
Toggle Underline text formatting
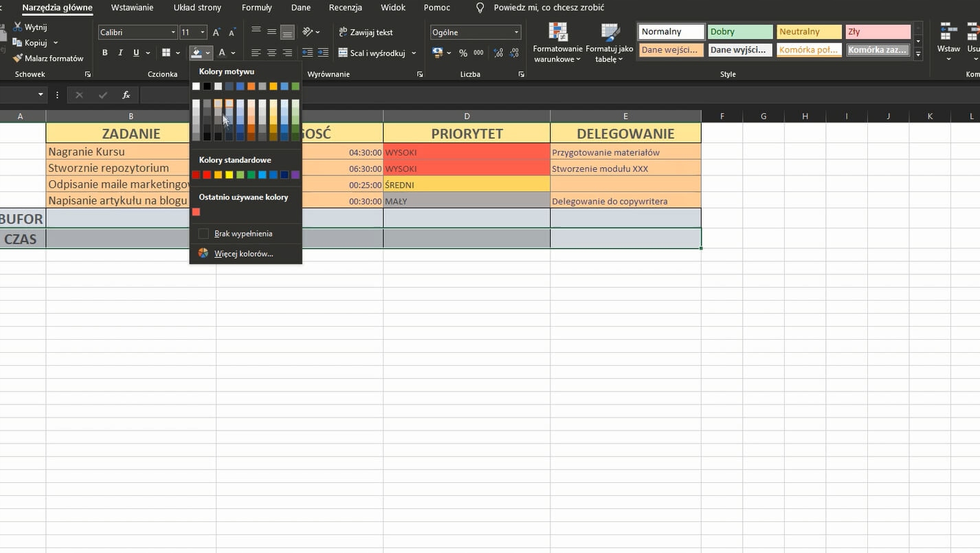tap(136, 53)
